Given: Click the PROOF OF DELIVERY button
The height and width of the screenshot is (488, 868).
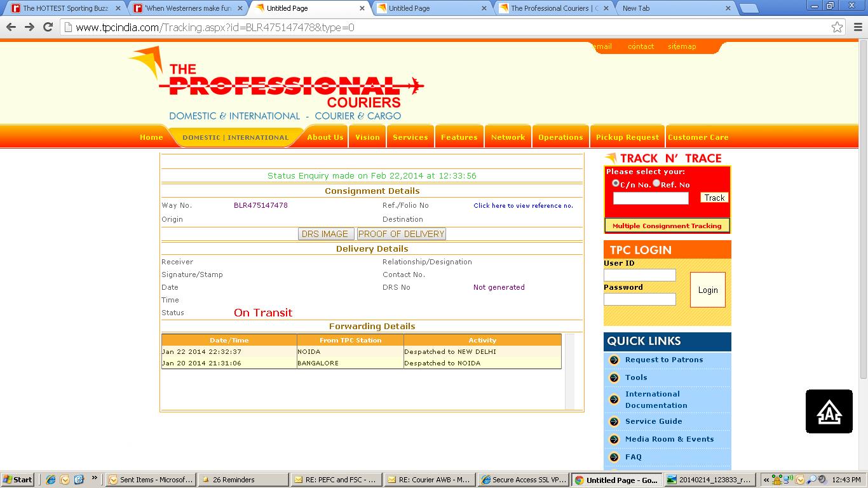Looking at the screenshot, I should tap(401, 234).
